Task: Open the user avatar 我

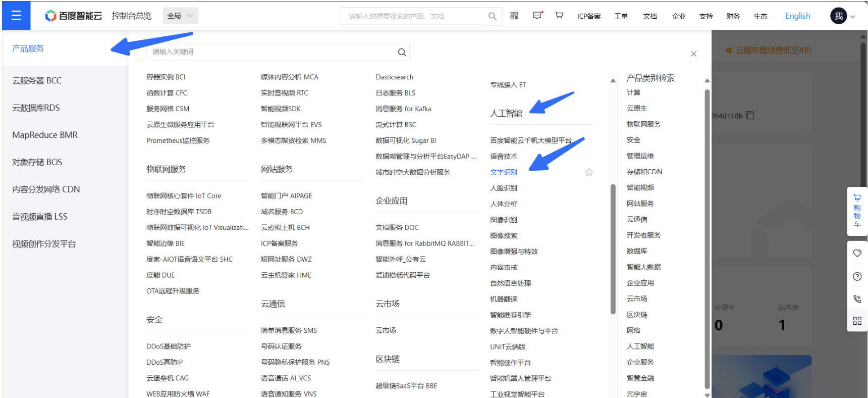Action: 838,16
